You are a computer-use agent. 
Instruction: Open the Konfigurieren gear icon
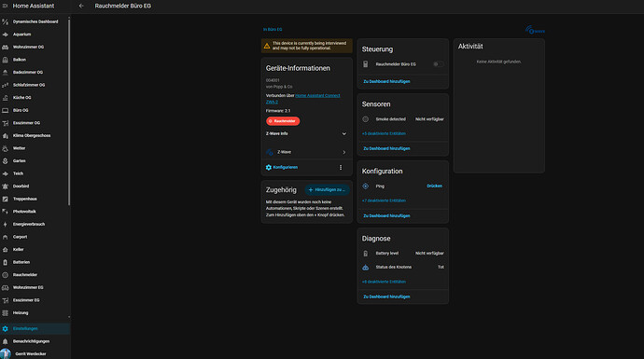click(269, 168)
